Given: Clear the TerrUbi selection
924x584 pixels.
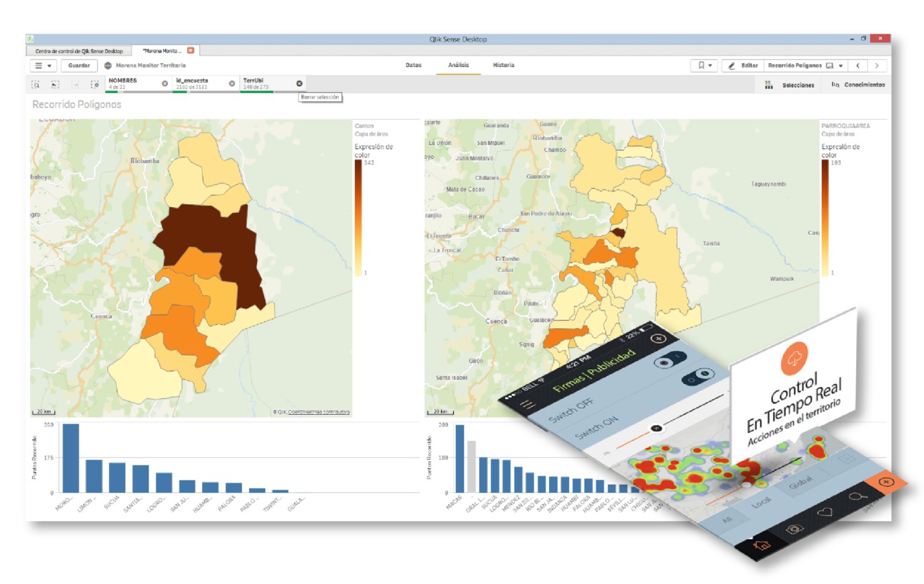Looking at the screenshot, I should [x=299, y=84].
